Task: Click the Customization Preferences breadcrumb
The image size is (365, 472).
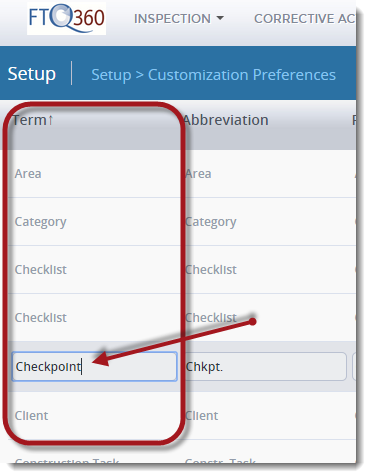Action: tap(242, 75)
